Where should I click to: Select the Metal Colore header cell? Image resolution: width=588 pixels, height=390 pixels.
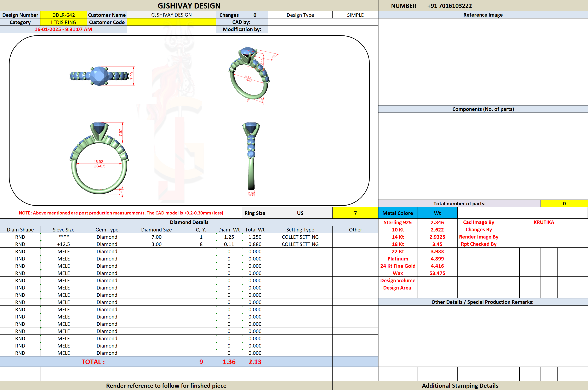point(398,213)
